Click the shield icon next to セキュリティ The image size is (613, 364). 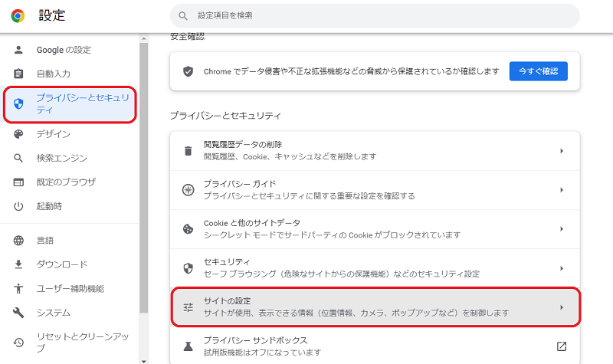pos(188,268)
